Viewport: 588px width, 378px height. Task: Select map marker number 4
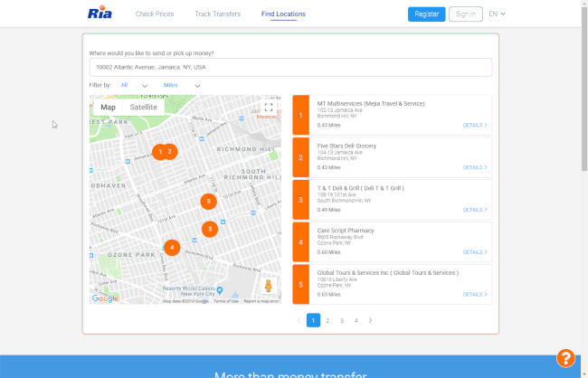(x=172, y=248)
